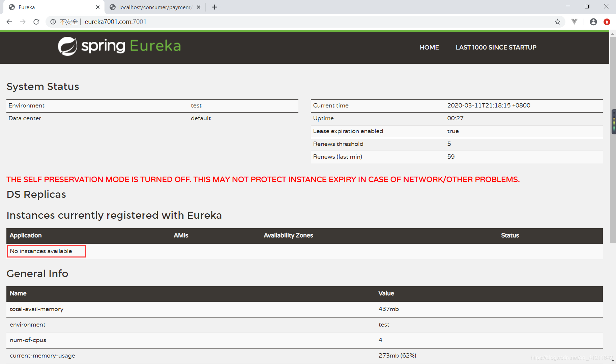Switch to the localhost/consumer/payment tab
The width and height of the screenshot is (616, 364).
tap(155, 7)
